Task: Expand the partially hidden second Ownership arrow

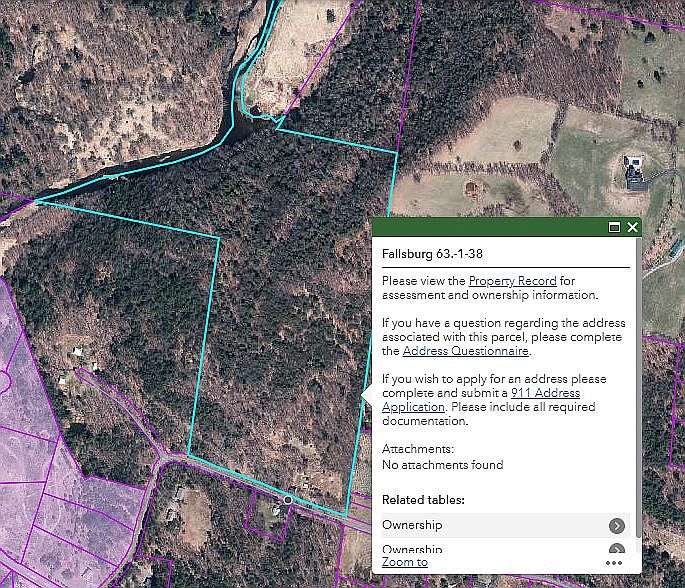Action: coord(617,549)
